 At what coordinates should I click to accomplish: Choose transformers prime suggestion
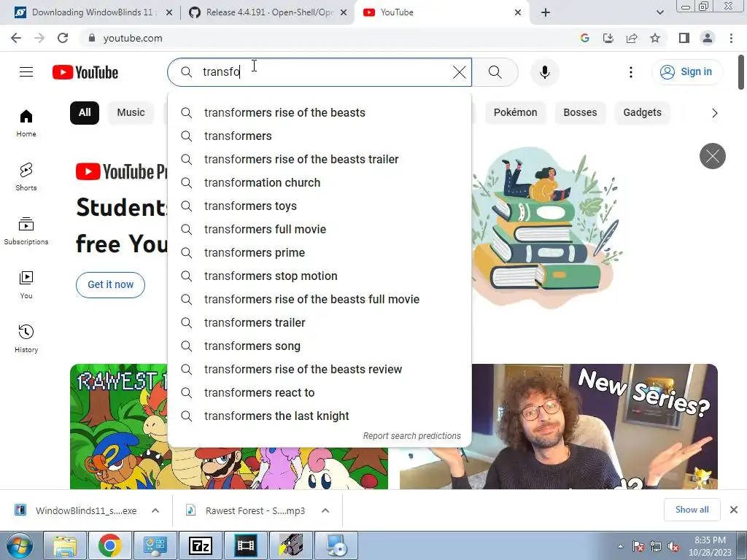pos(320,253)
